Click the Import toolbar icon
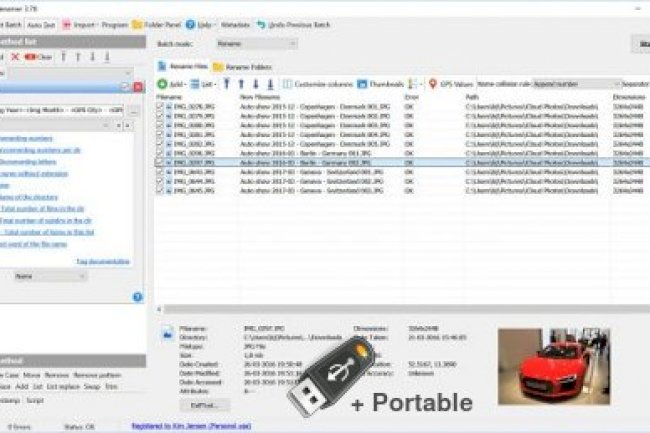The image size is (650, 433). point(66,25)
